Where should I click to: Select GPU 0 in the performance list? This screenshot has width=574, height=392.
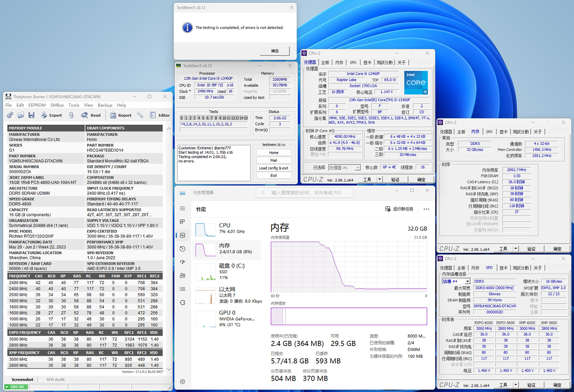click(227, 318)
